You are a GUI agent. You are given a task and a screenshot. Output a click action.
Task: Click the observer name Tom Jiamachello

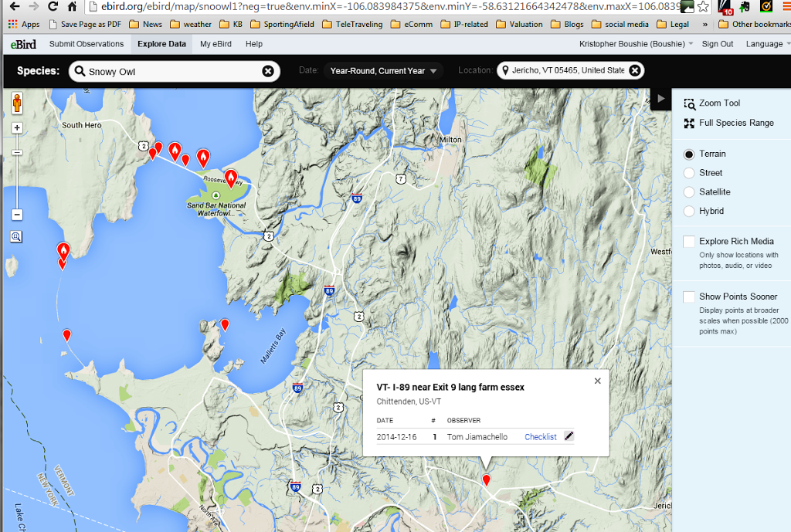click(x=477, y=437)
